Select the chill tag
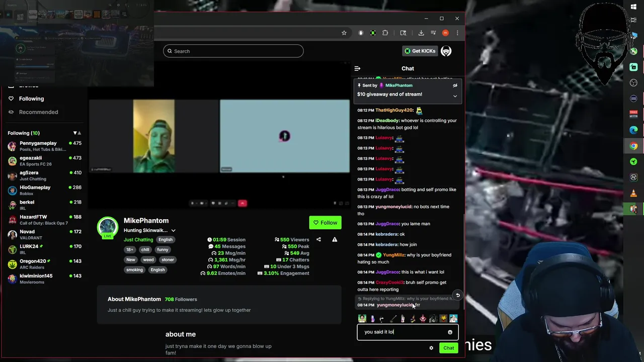This screenshot has width=644, height=362. point(145,250)
